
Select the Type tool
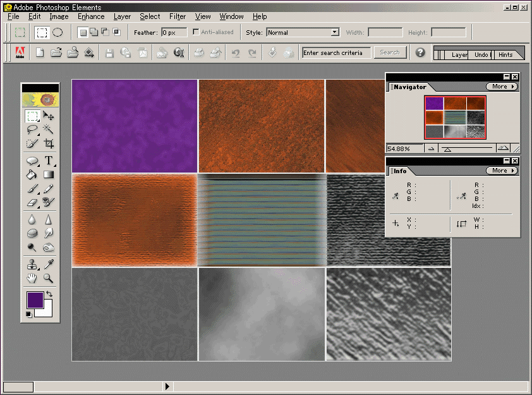(49, 161)
